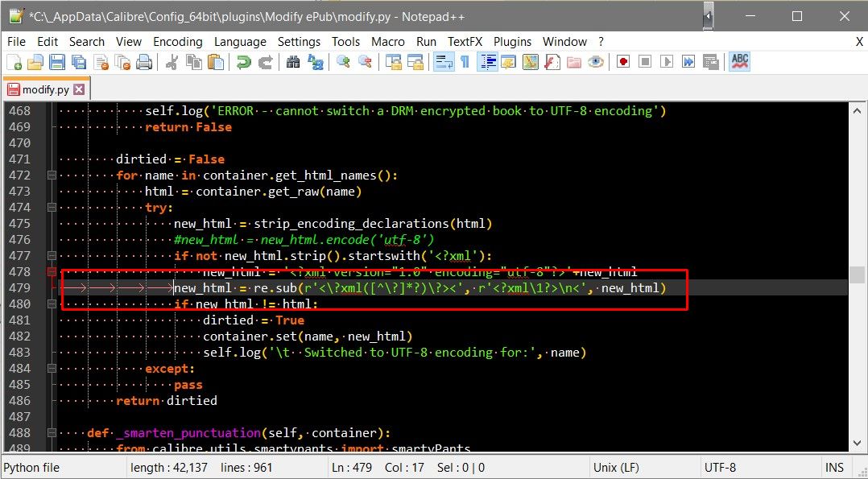
Task: Click the red fold marker at line 478
Action: click(x=52, y=272)
